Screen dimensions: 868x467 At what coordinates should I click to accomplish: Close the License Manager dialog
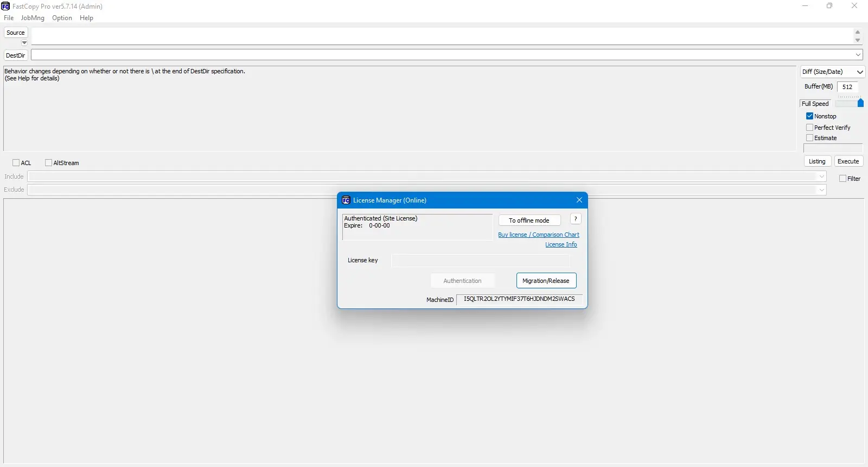(579, 200)
